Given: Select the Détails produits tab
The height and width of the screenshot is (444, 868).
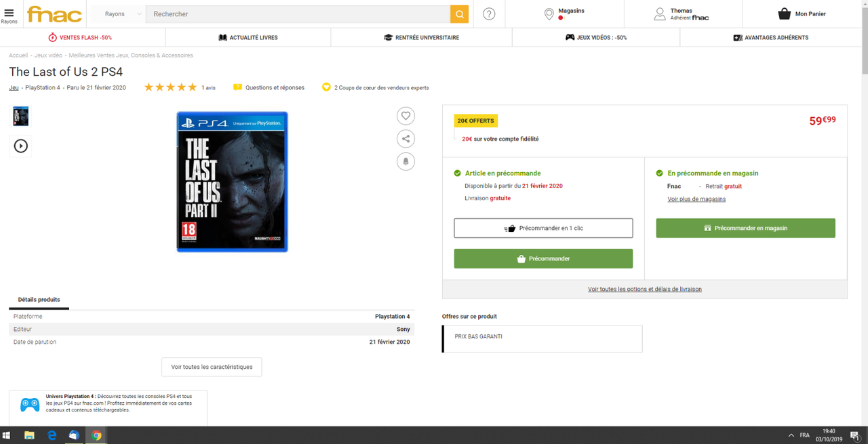Looking at the screenshot, I should [x=39, y=300].
